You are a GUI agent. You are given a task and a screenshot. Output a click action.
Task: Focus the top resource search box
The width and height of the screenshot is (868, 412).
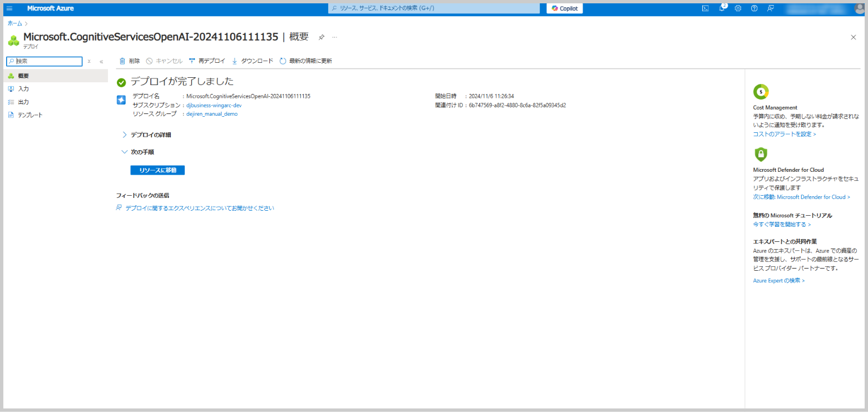pos(434,8)
